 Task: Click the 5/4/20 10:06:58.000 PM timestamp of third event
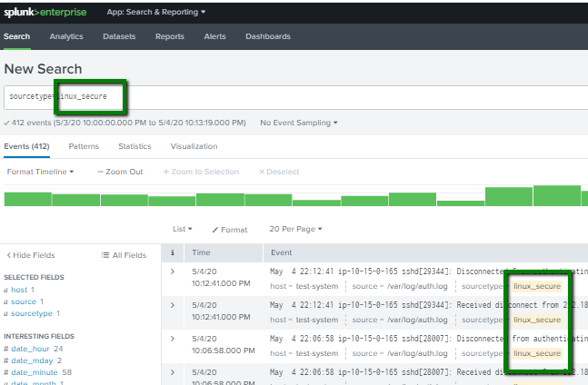224,344
